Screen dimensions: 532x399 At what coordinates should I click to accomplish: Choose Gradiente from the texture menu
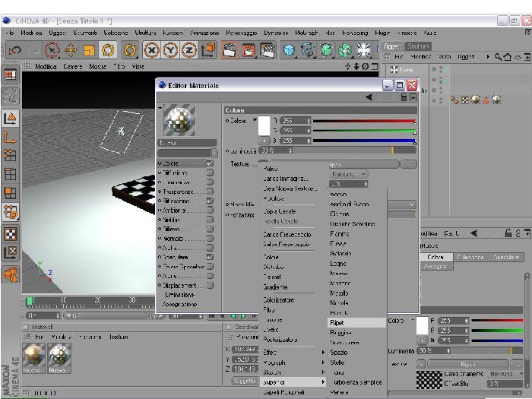click(275, 287)
